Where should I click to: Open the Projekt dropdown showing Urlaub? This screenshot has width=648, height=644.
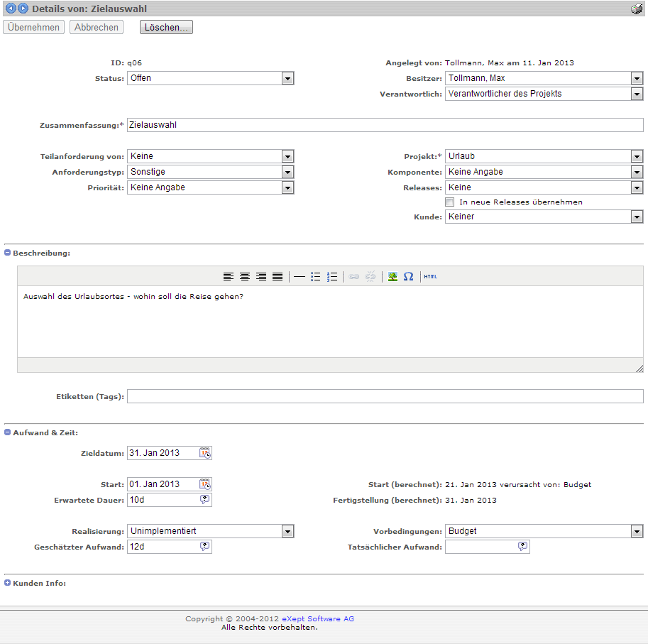(x=637, y=156)
